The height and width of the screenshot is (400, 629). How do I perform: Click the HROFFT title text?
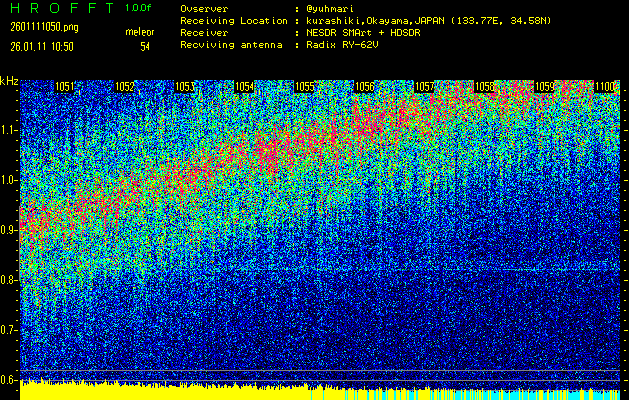[x=58, y=7]
